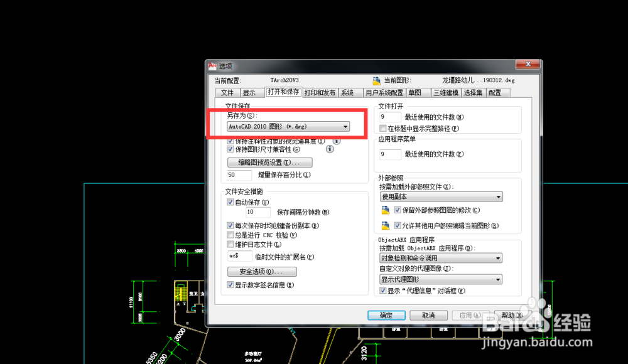This screenshot has height=364, width=628.
Task: Click the 保存间隔分钟数 input field
Action: 258,212
